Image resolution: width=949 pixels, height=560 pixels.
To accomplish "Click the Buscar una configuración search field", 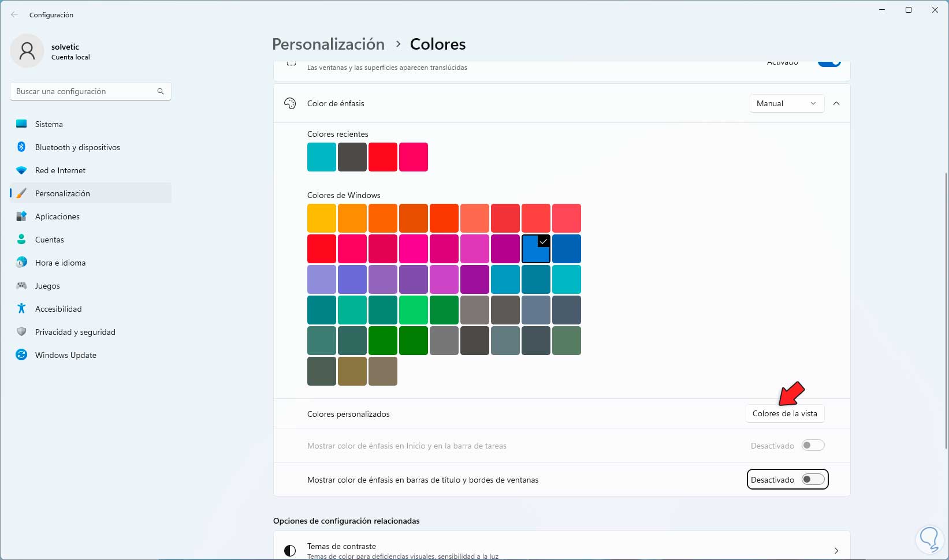I will [x=84, y=91].
